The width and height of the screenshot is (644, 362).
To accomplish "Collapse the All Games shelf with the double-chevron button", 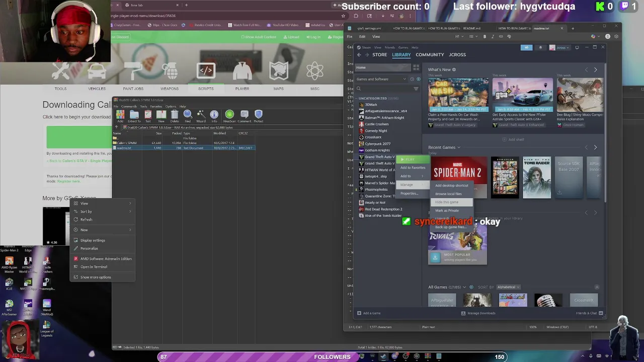I will (x=597, y=287).
